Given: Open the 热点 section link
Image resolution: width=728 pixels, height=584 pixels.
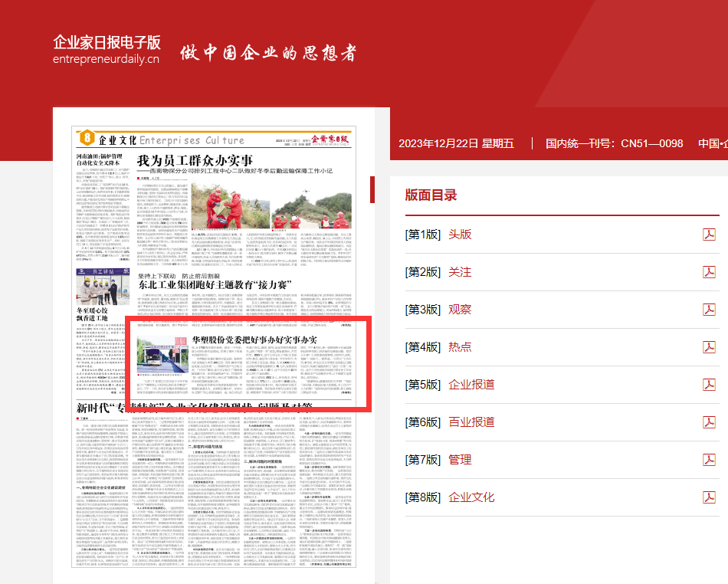Looking at the screenshot, I should coord(460,347).
